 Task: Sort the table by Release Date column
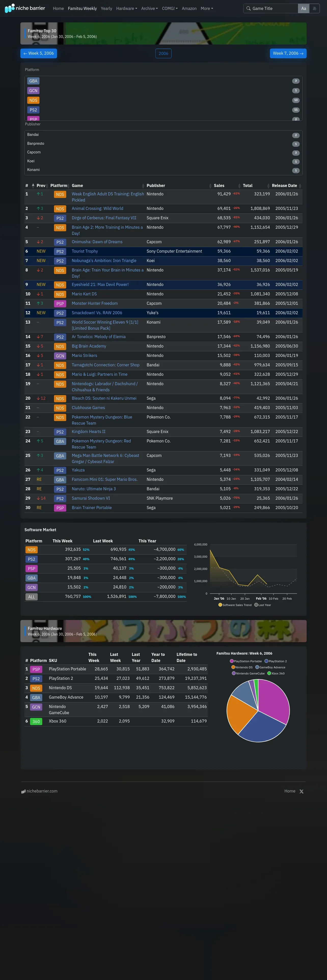point(286,186)
